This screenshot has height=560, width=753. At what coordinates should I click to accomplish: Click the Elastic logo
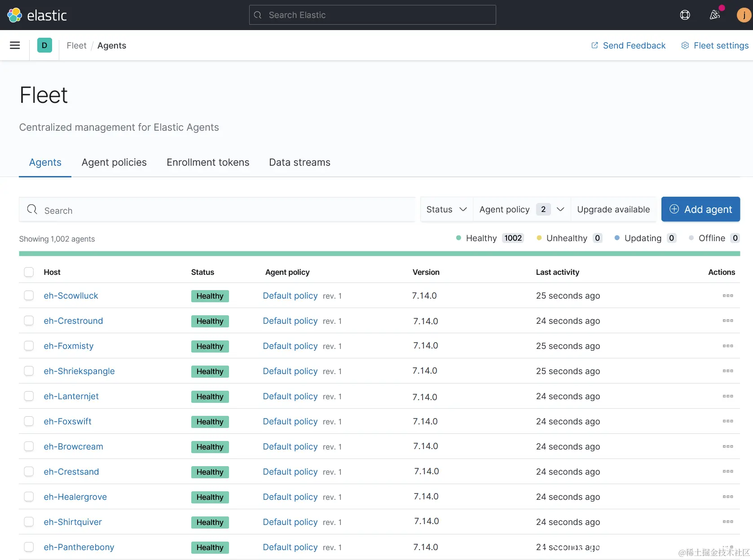tap(37, 15)
